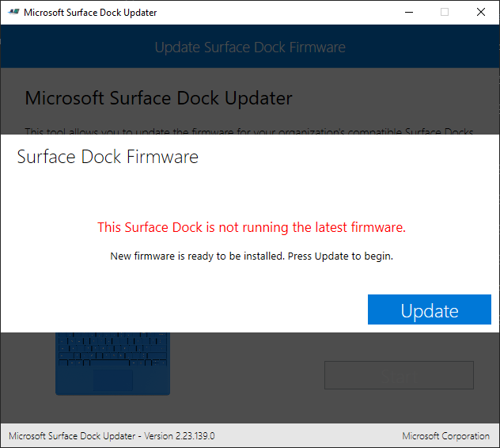Viewport: 500px width, 448px height.
Task: Click the trackpad on the Surface keyboard image
Action: click(113, 378)
